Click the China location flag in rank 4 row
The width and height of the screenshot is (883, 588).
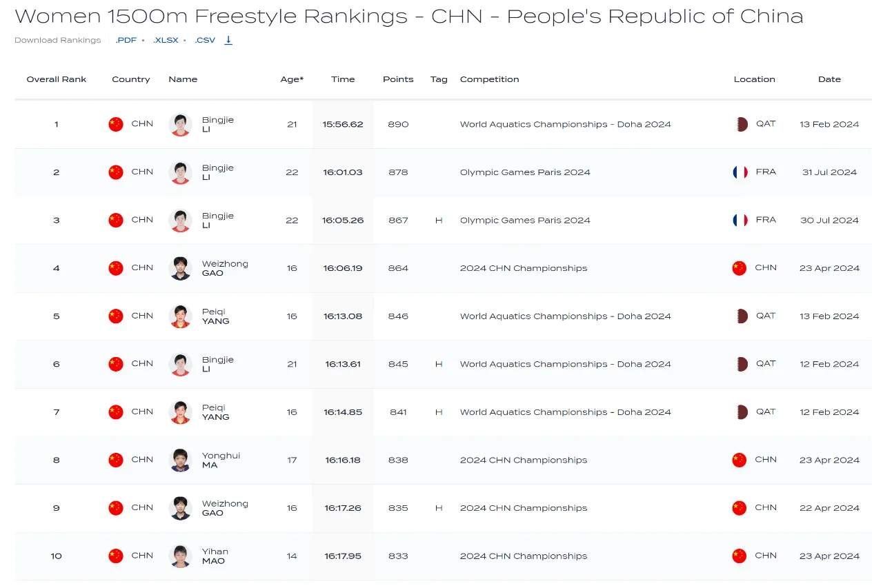[x=740, y=268]
